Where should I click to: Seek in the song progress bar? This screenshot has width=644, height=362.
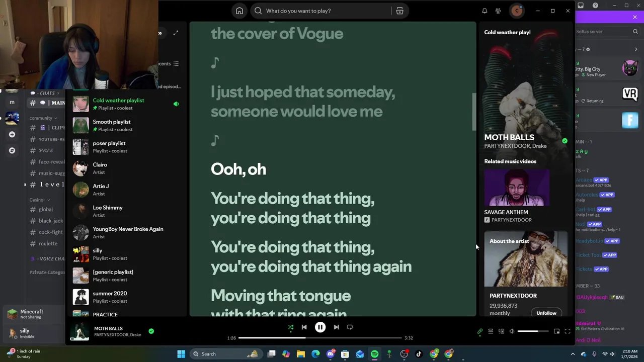tap(320, 338)
